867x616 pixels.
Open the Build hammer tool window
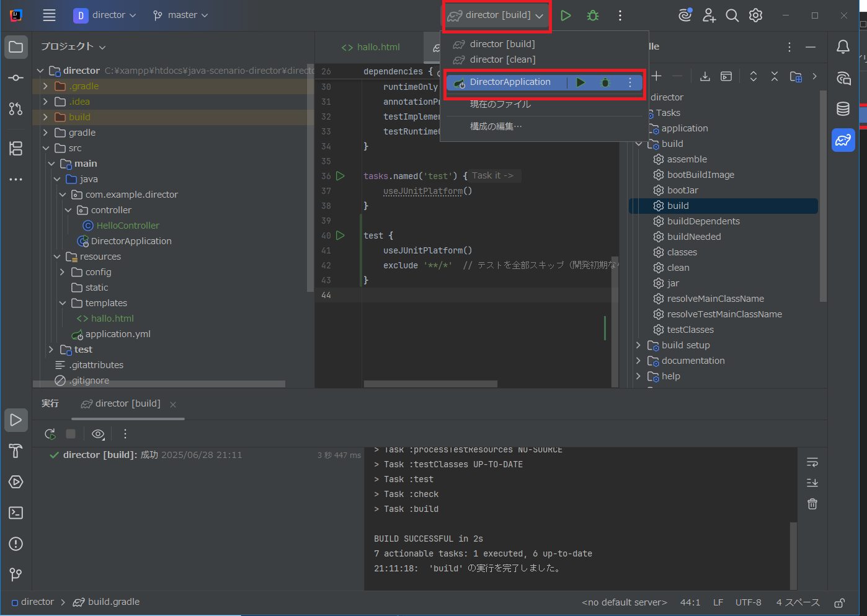tap(16, 451)
